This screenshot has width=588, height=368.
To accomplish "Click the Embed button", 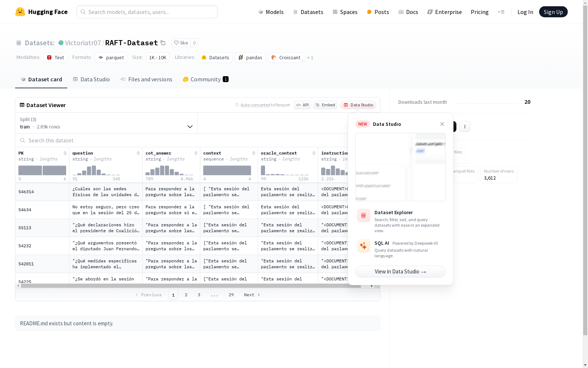I will coord(325,105).
